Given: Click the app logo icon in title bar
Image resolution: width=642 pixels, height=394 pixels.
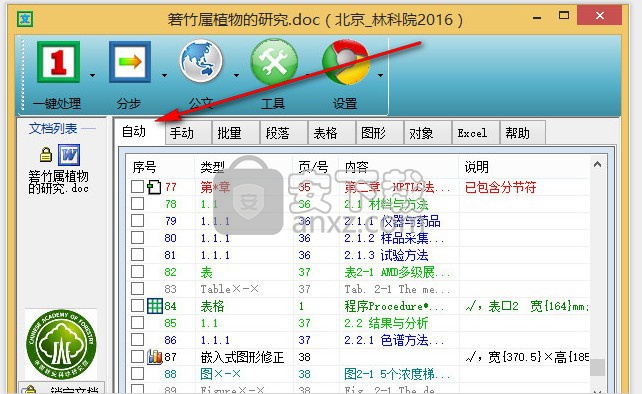Looking at the screenshot, I should tap(25, 19).
